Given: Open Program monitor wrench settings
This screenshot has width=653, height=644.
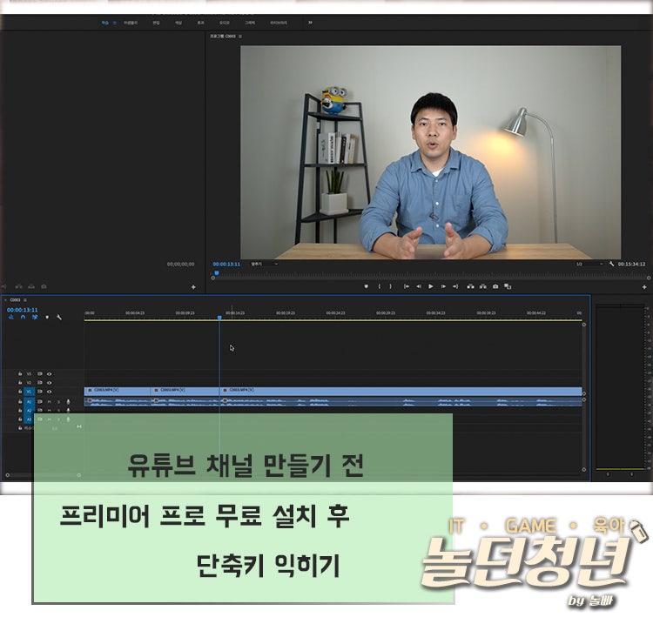Looking at the screenshot, I should pos(611,264).
